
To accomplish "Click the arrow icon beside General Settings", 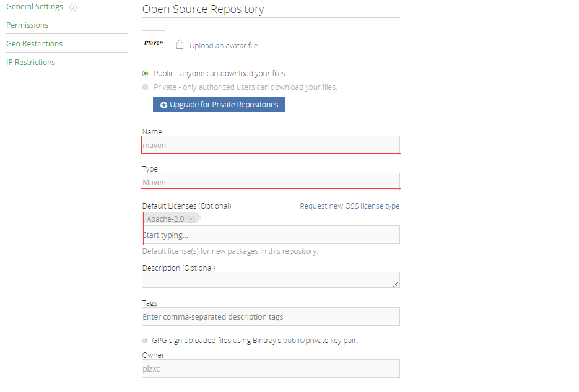I will [x=73, y=7].
